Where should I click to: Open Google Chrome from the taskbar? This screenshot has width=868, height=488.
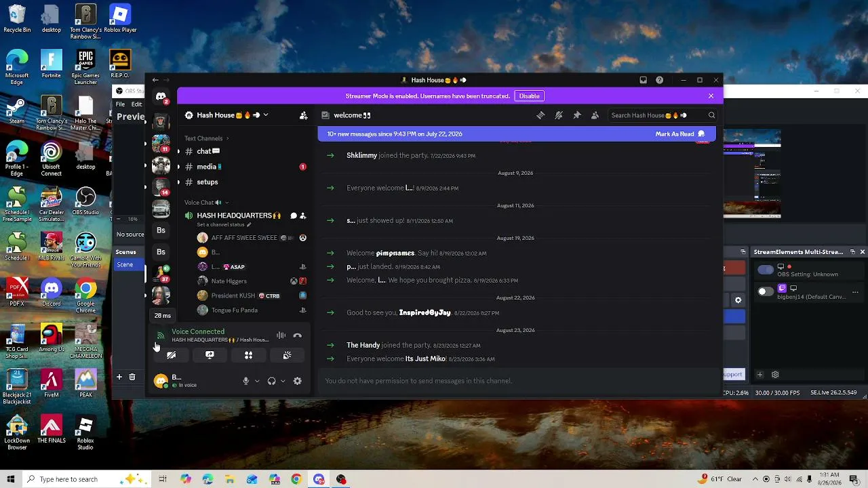pos(296,479)
